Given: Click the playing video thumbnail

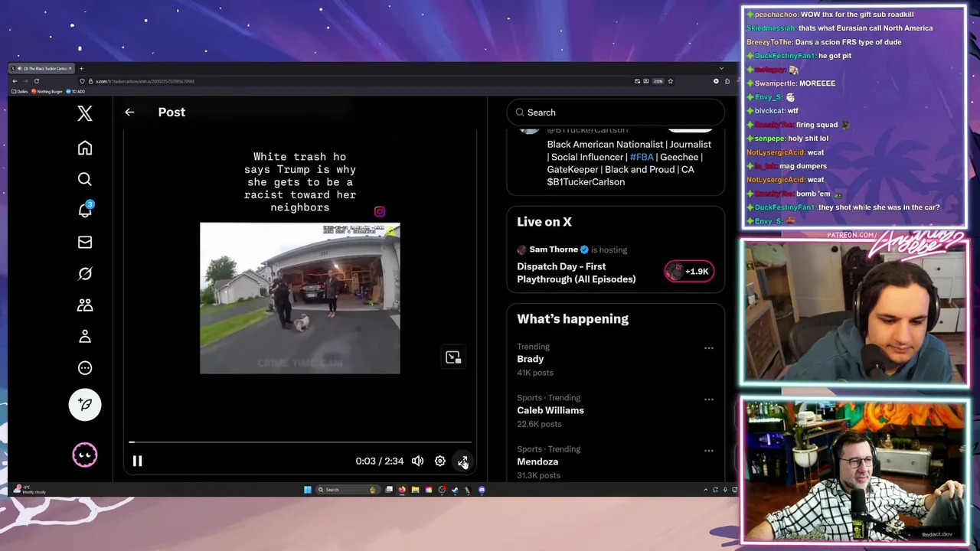Looking at the screenshot, I should [300, 298].
